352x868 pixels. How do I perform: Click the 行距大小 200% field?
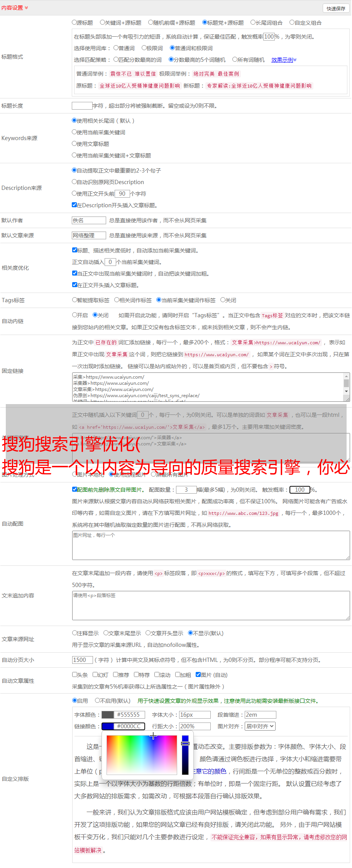195,726
